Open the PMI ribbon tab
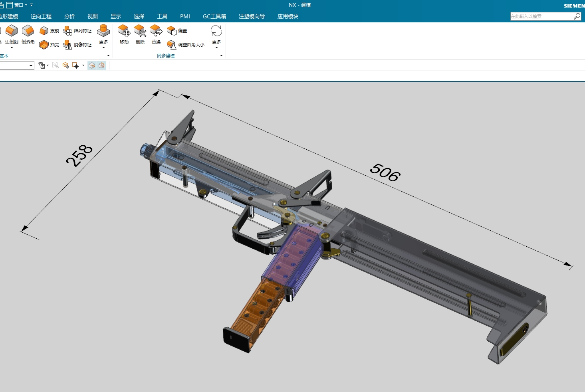Image resolution: width=585 pixels, height=392 pixels. click(185, 16)
